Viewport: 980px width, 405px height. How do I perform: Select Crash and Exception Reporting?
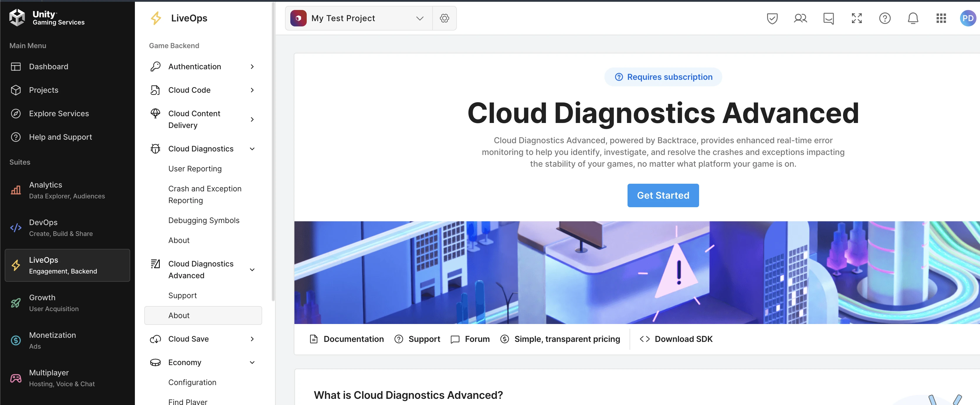(205, 194)
